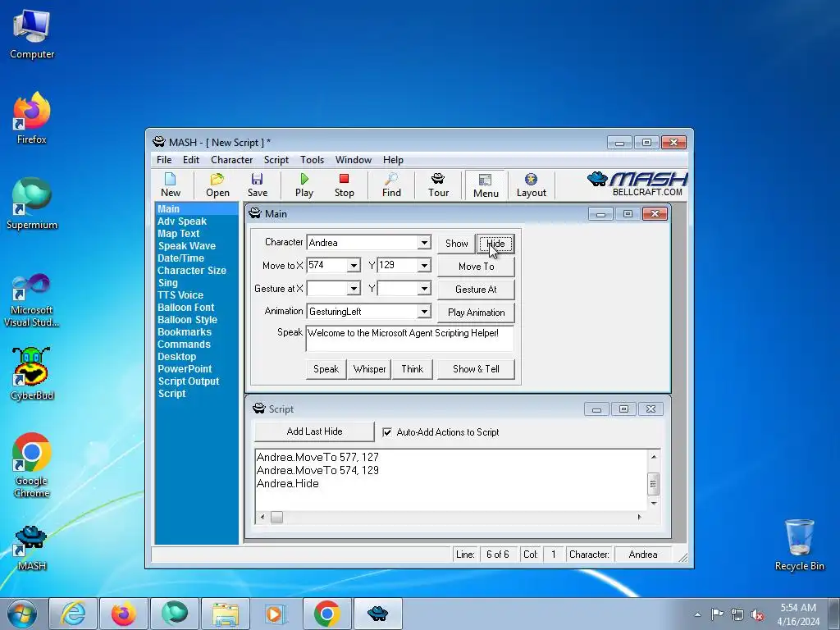Start the Tour from the toolbar
Screen dimensions: 840x630
pyautogui.click(x=438, y=185)
